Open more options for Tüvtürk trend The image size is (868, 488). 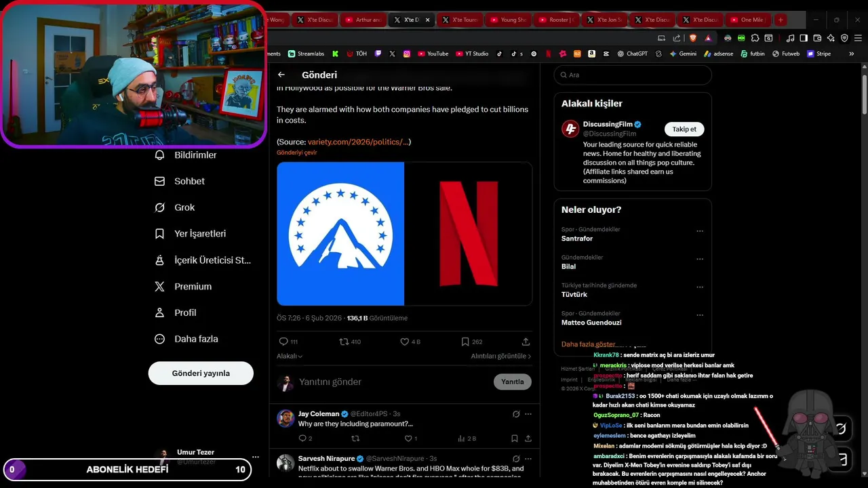pyautogui.click(x=700, y=287)
